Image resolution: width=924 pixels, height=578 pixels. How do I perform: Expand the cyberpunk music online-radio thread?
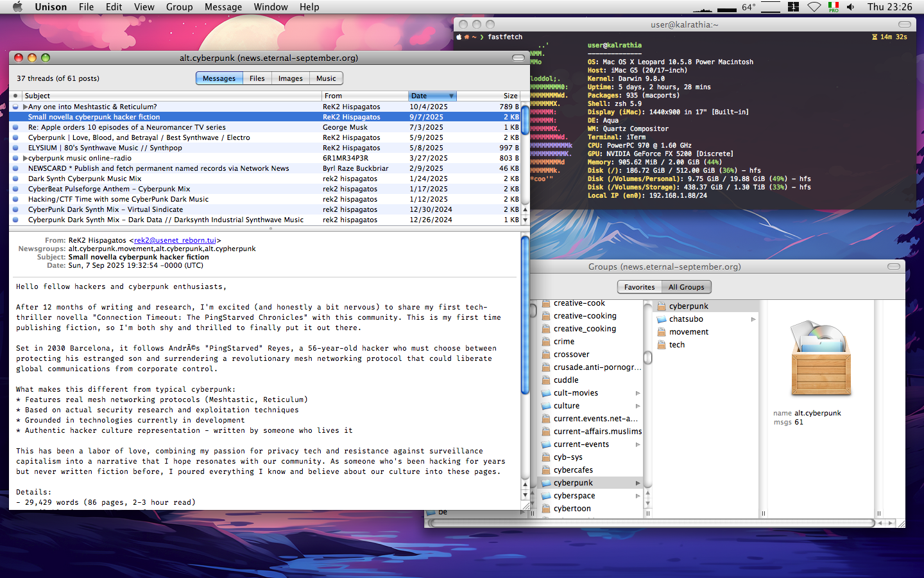coord(24,158)
